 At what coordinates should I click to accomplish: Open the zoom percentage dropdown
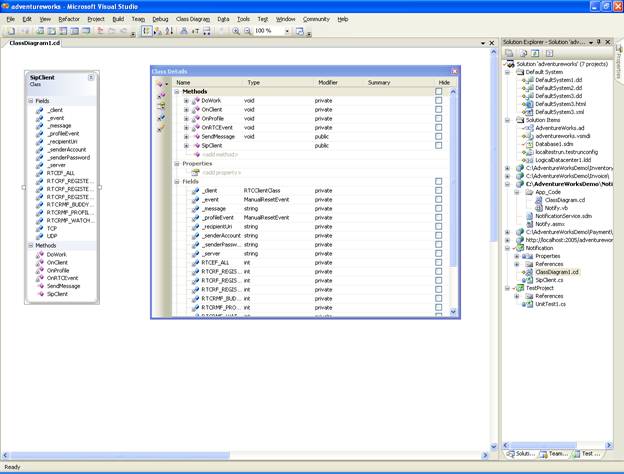(x=287, y=31)
